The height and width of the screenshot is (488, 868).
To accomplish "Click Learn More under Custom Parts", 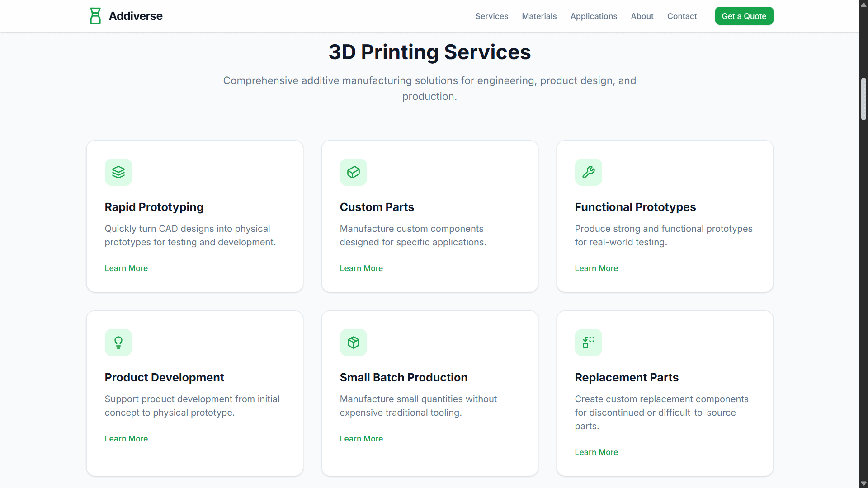I will point(361,268).
